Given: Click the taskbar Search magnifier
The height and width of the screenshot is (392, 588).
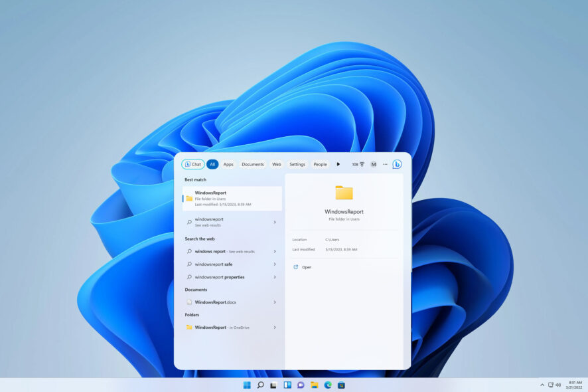Looking at the screenshot, I should (x=260, y=385).
